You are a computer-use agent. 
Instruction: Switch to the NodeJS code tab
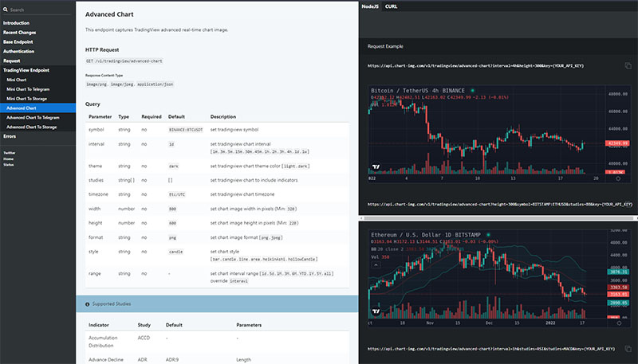click(370, 6)
